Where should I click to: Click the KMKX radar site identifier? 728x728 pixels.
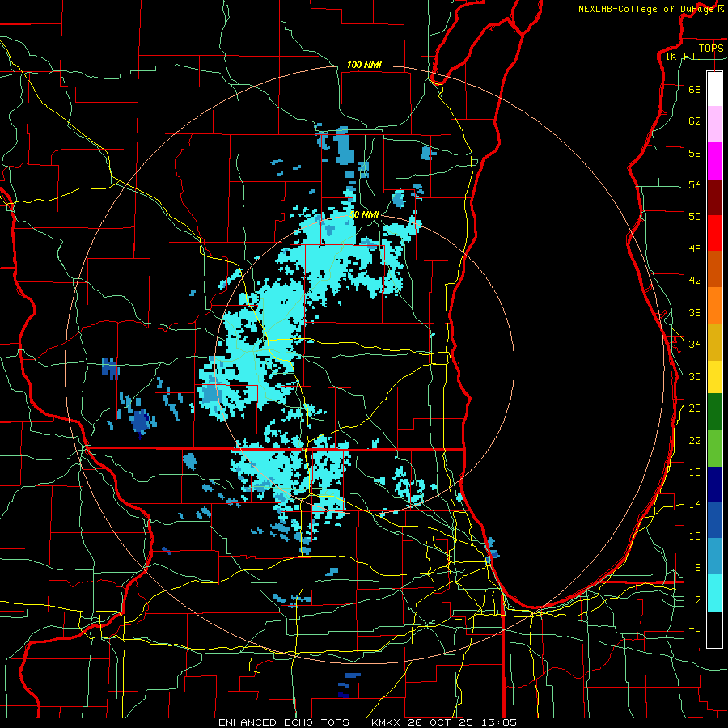pyautogui.click(x=387, y=722)
